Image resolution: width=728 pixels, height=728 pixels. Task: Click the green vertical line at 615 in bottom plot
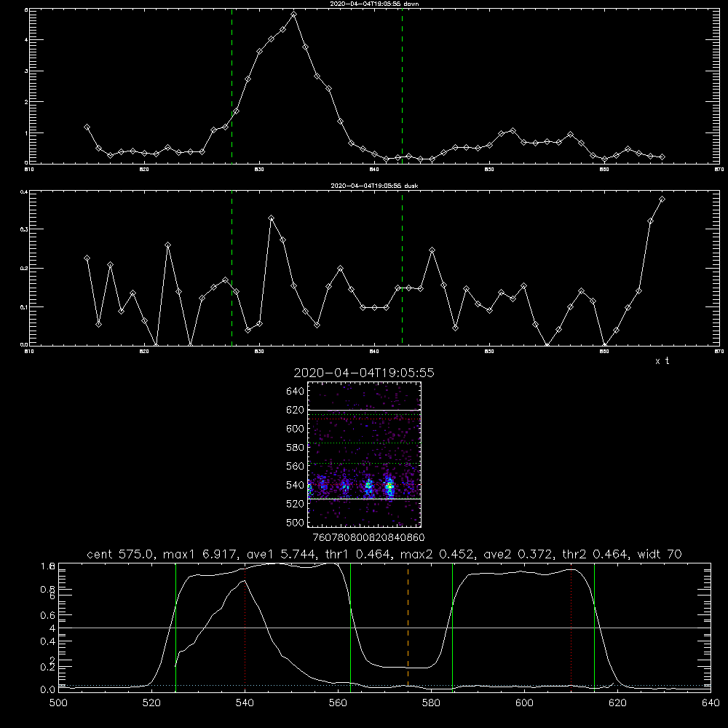[x=594, y=627]
